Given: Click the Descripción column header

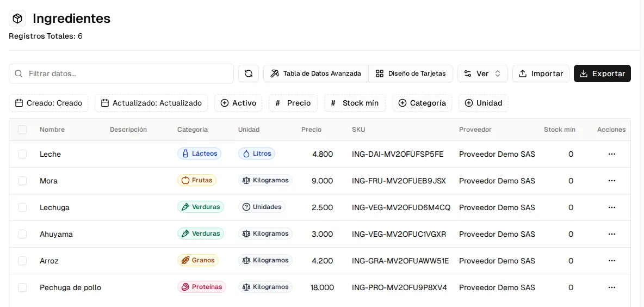Looking at the screenshot, I should pyautogui.click(x=128, y=130).
